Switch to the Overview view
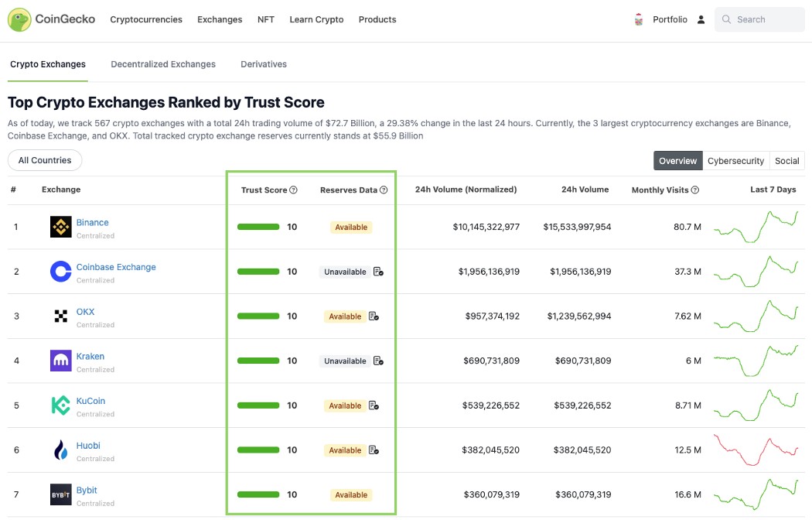Viewport: 812px width, 520px height. (677, 160)
